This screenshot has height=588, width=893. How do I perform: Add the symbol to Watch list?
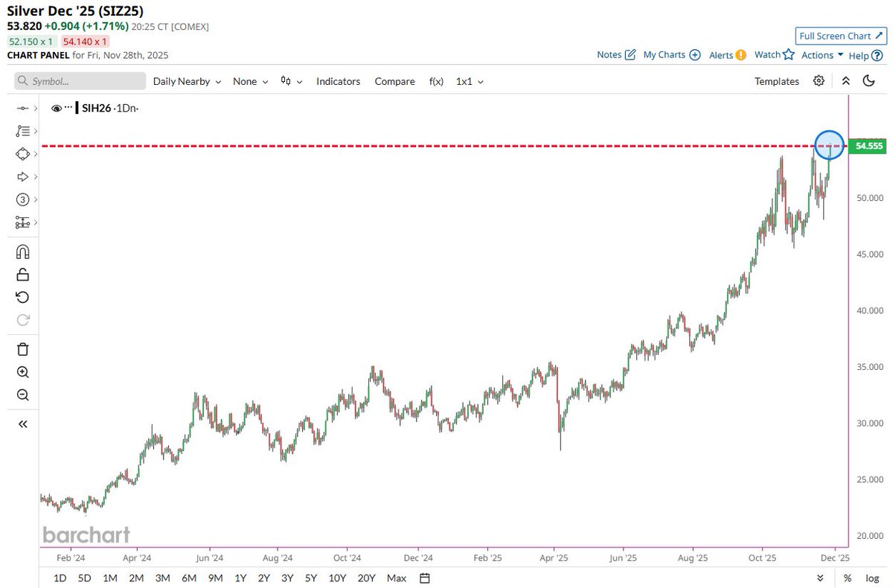pos(775,55)
